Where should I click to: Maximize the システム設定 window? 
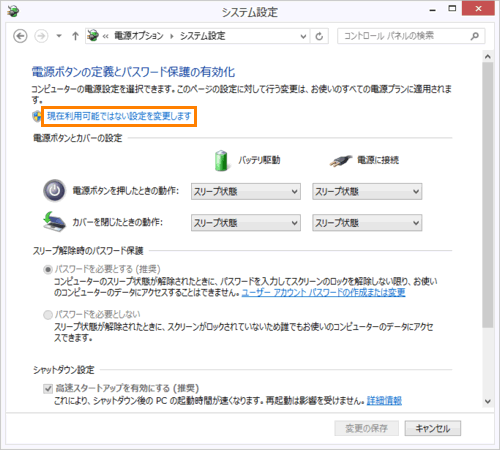(452, 9)
